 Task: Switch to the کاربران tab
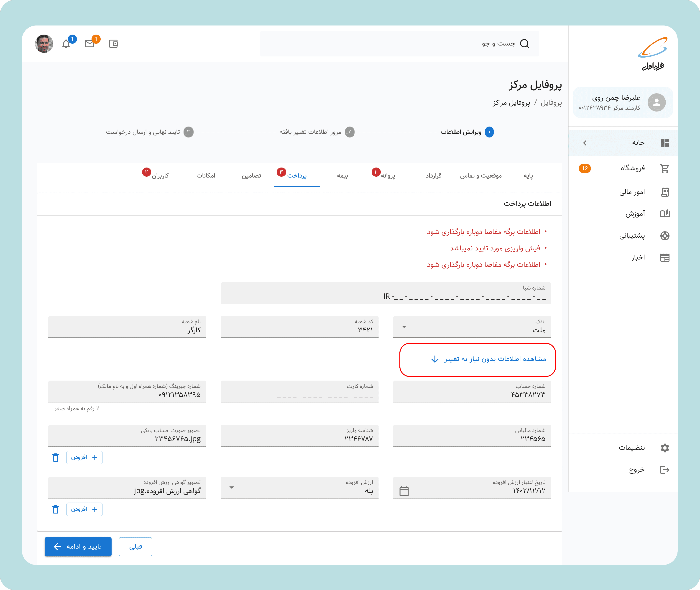160,175
